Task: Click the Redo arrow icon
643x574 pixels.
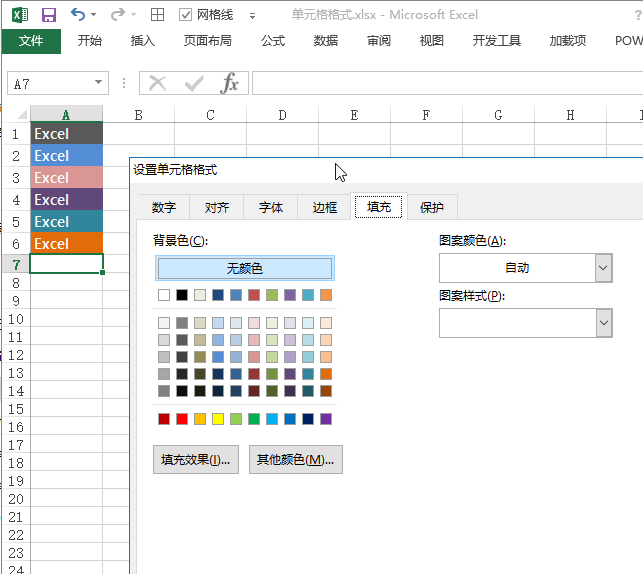Action: point(117,15)
